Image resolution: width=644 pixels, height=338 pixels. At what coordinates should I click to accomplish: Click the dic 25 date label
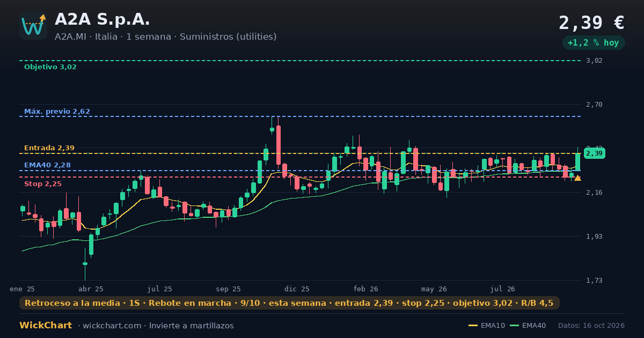(x=297, y=289)
